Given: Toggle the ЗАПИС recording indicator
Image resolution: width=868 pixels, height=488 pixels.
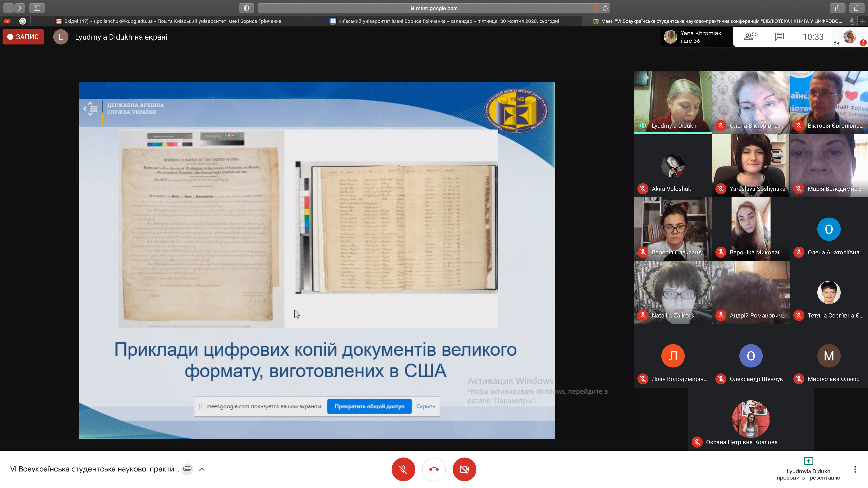Looking at the screenshot, I should click(x=23, y=37).
